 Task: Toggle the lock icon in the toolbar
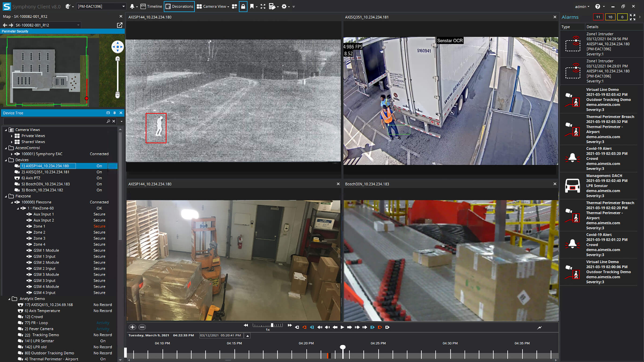[243, 6]
